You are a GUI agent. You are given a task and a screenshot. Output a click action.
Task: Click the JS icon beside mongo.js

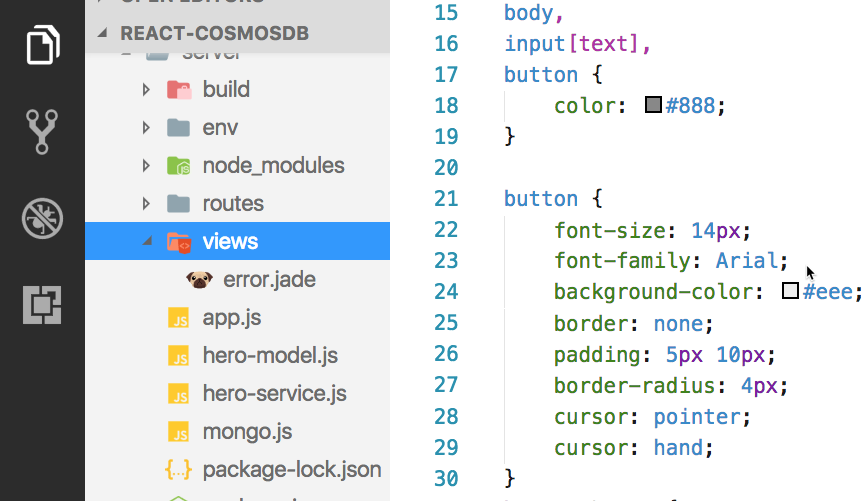point(179,432)
